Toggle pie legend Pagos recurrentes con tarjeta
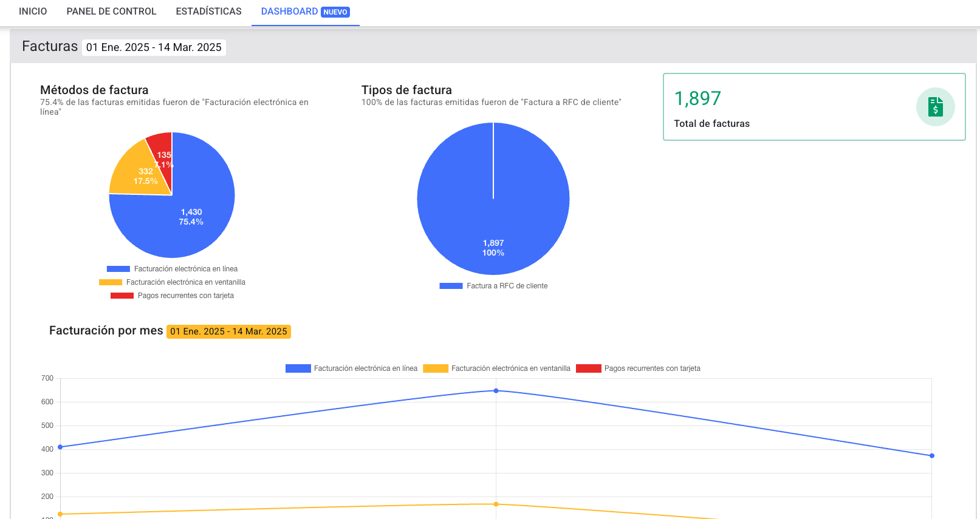 [173, 296]
